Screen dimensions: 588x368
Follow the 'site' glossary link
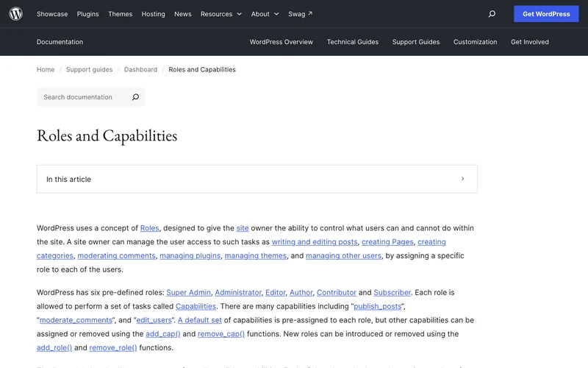(x=243, y=228)
